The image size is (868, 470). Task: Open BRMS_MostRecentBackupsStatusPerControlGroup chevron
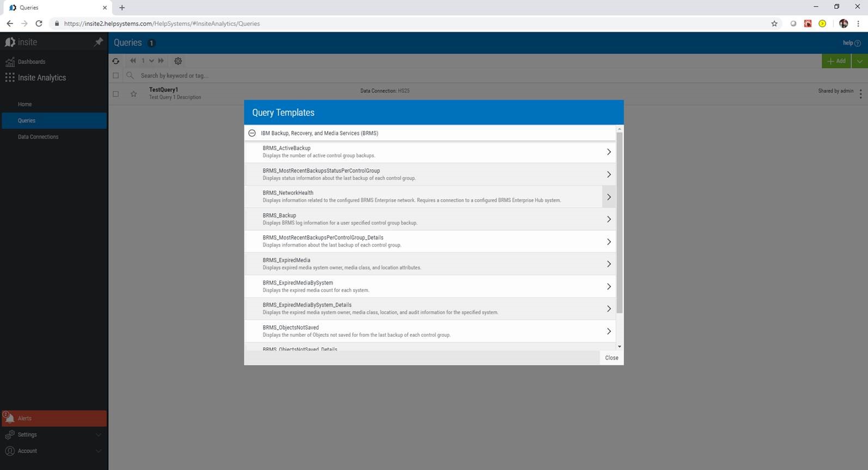(x=609, y=175)
